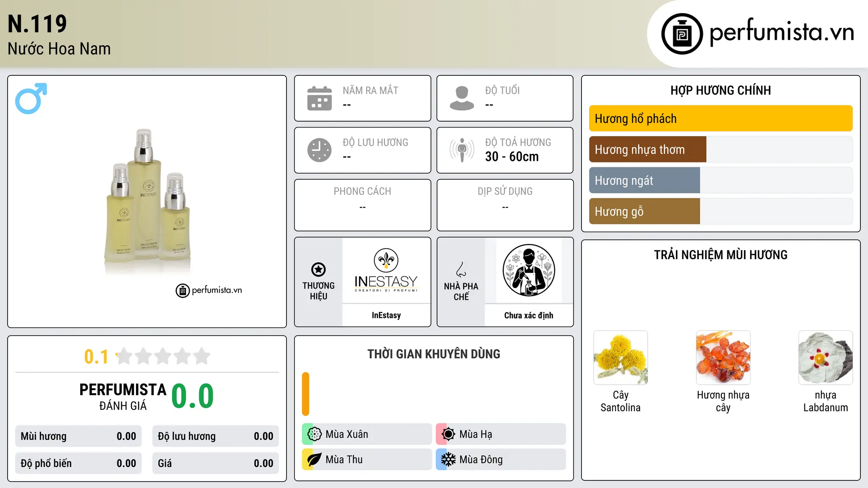
Task: Click the Độ lưu hương score row
Action: [216, 436]
